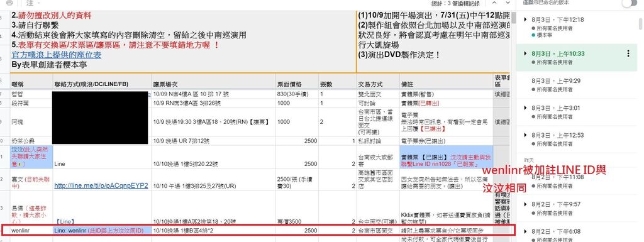
Task: Click text 2.請勿擅改別人的資料
Action: 52,16
